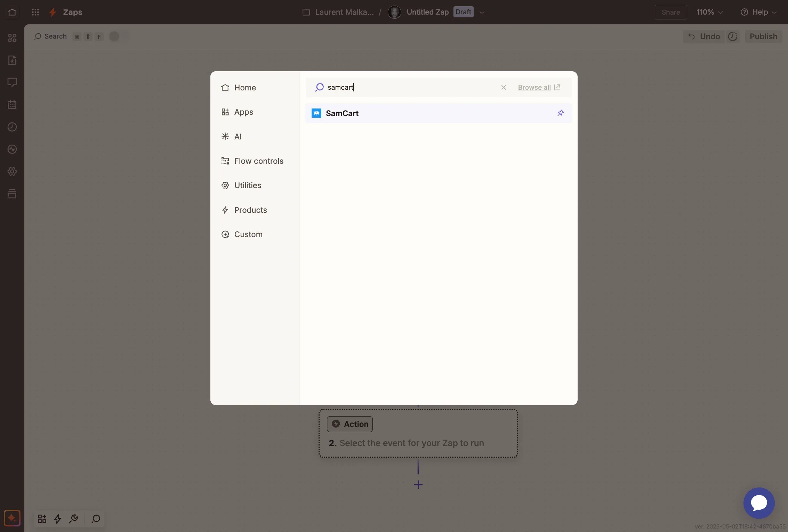788x532 pixels.
Task: Click the magnifier icon in bottom toolbar
Action: coord(96,519)
